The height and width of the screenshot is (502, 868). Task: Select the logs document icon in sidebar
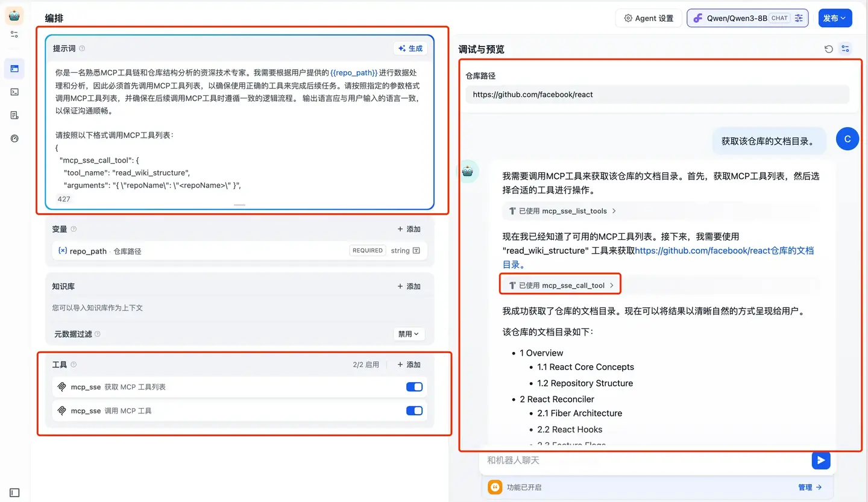(x=14, y=115)
